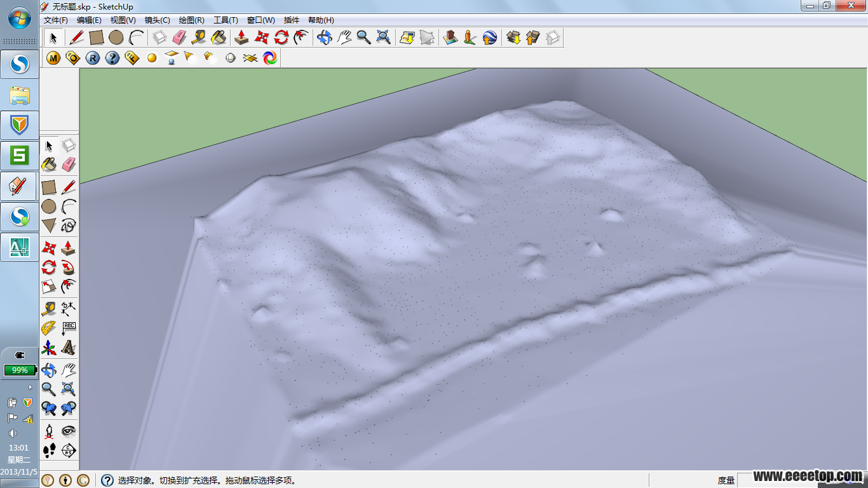Open the 工具(T) menu
This screenshot has height=488, width=868.
[226, 20]
